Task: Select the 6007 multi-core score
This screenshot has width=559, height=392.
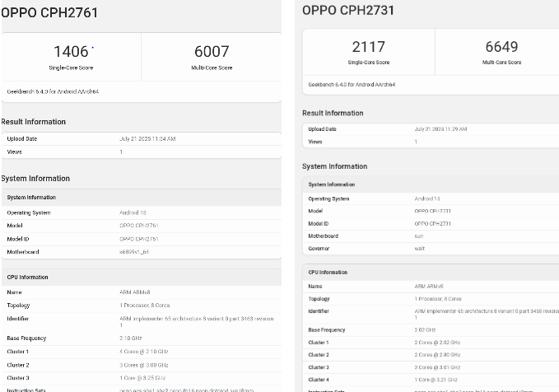Action: [212, 51]
